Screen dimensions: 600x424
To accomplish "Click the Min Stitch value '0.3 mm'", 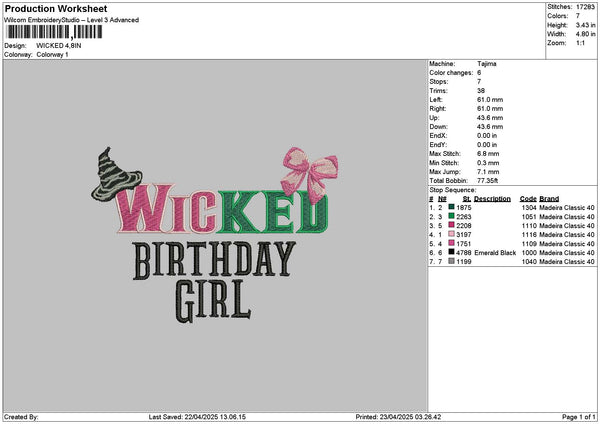I will tap(488, 163).
